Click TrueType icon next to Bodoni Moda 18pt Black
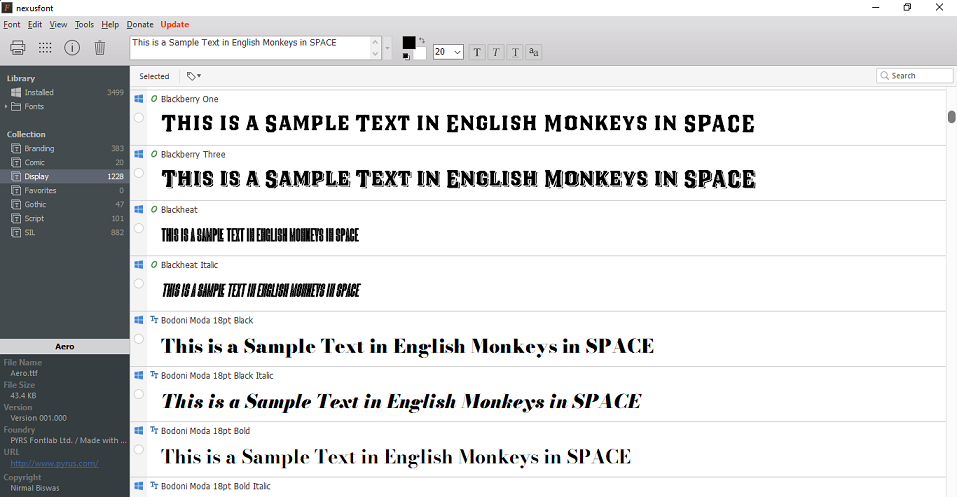This screenshot has width=957, height=497. pyautogui.click(x=154, y=320)
